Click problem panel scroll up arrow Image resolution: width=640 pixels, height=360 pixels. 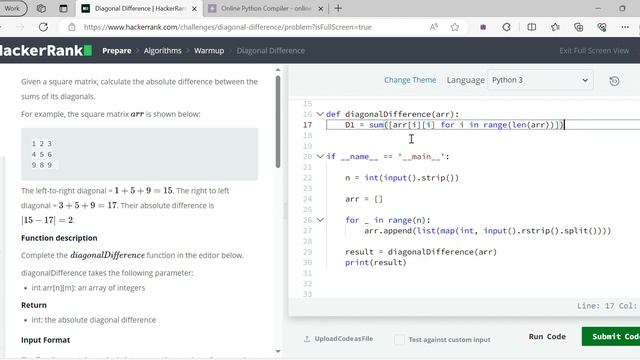click(278, 70)
